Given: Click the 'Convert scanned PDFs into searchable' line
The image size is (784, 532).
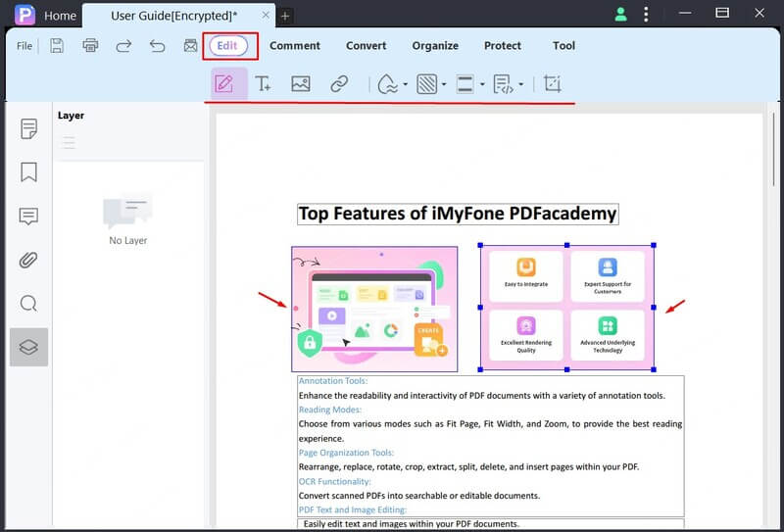Looking at the screenshot, I should pos(419,496).
